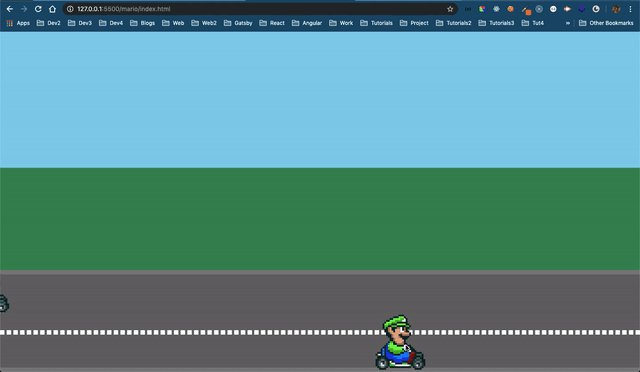
Task: Reload the page with the refresh icon
Action: pos(38,9)
